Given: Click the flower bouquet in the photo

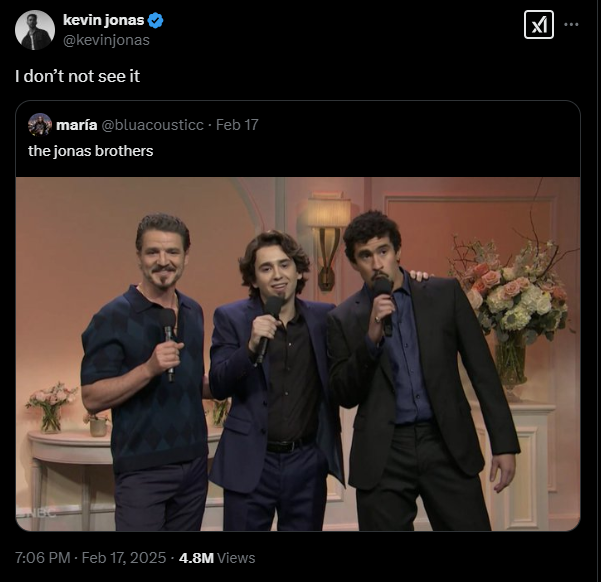Looking at the screenshot, I should 509,293.
